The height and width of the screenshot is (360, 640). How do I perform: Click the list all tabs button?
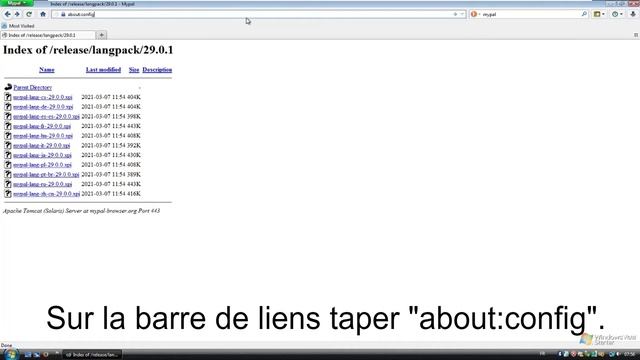(x=636, y=35)
